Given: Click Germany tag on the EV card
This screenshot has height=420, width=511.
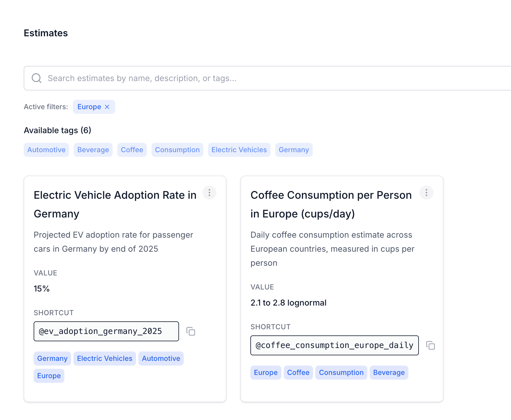Looking at the screenshot, I should click(x=52, y=359).
